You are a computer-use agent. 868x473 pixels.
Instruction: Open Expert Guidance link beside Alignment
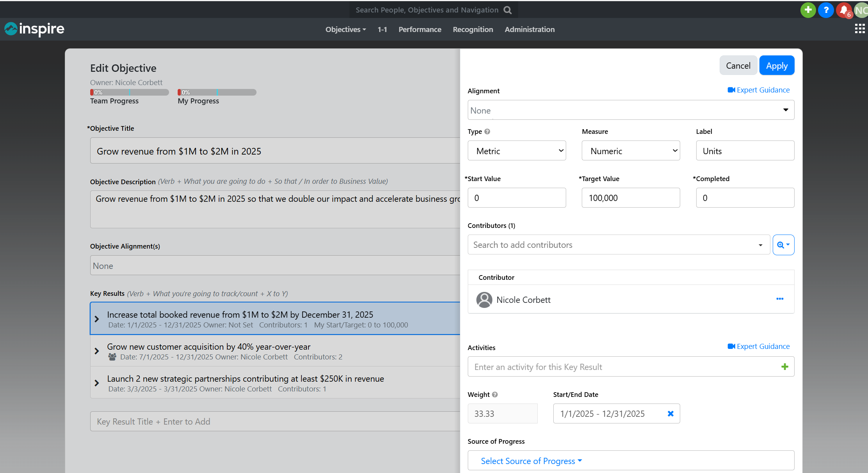point(758,90)
